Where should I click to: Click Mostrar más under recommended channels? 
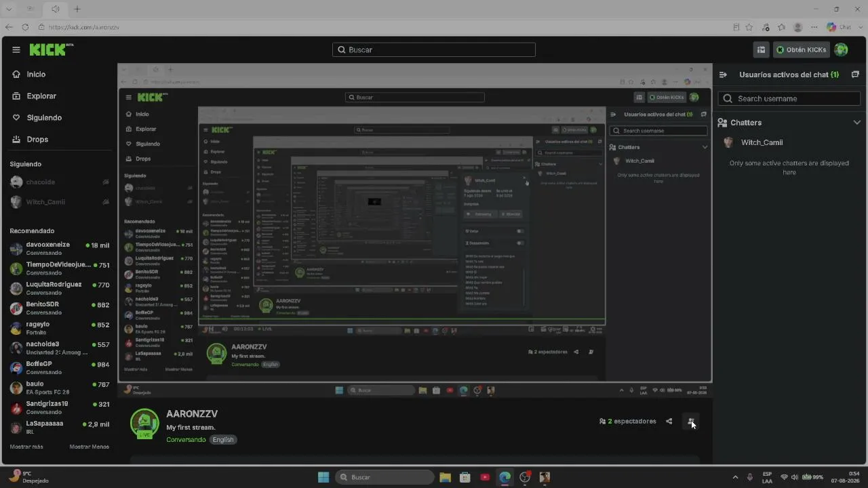coord(26,447)
